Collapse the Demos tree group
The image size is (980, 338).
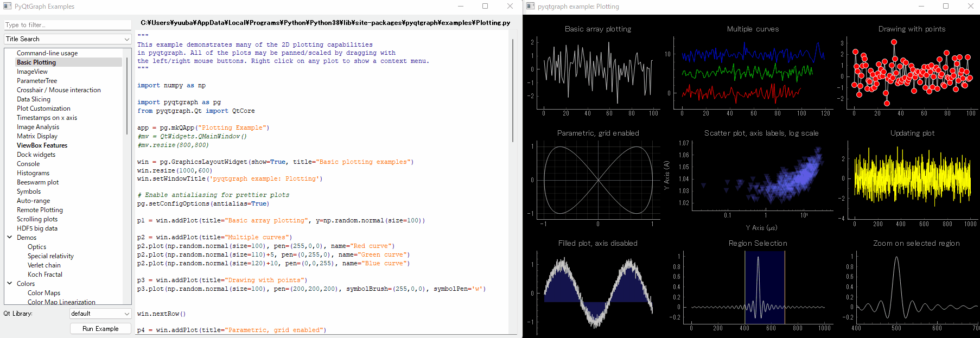(x=9, y=237)
